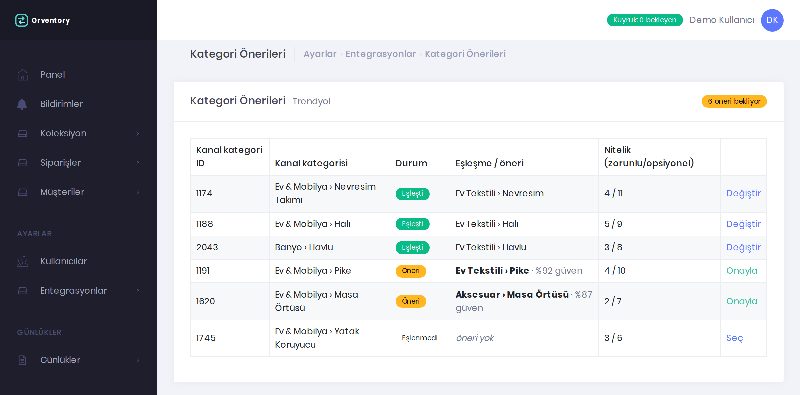Click the Günlükler document icon
This screenshot has height=395, width=800.
[x=22, y=360]
